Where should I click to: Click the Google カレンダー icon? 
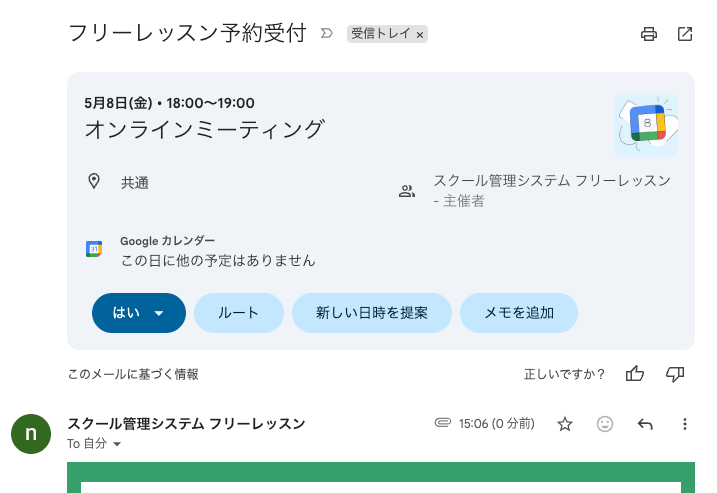[94, 249]
